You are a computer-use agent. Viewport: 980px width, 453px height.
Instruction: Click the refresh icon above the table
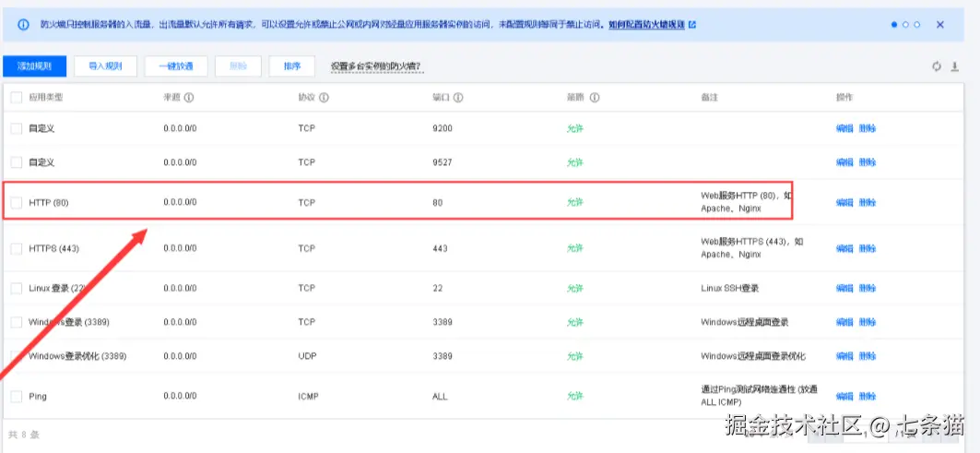point(937,66)
